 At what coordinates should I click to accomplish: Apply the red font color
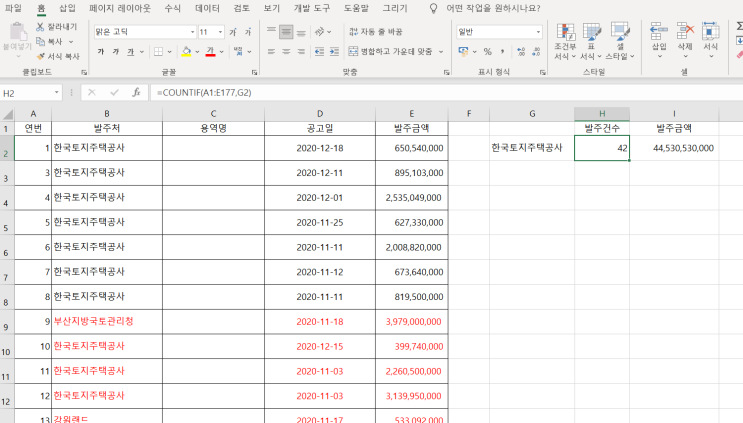(210, 52)
